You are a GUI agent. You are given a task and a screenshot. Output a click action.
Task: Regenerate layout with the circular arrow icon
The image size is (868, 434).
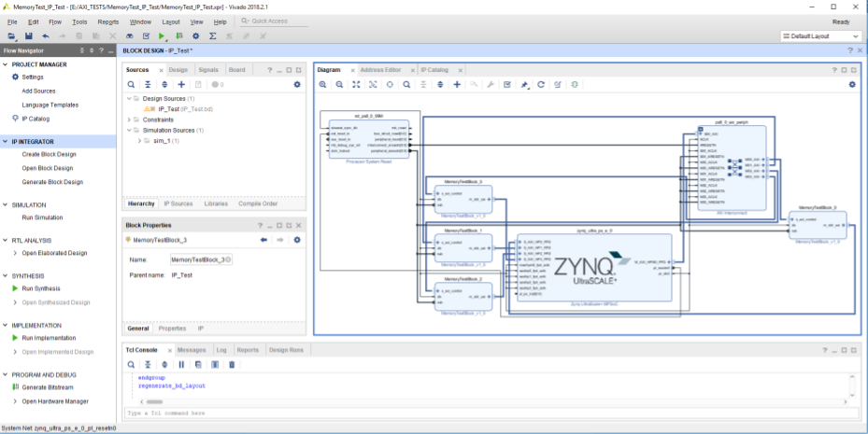541,85
